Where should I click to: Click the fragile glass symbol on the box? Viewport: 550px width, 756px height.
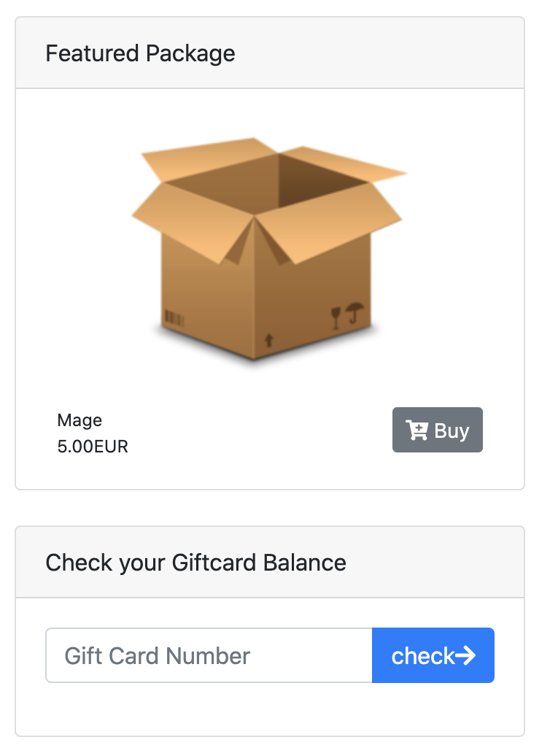[x=336, y=317]
